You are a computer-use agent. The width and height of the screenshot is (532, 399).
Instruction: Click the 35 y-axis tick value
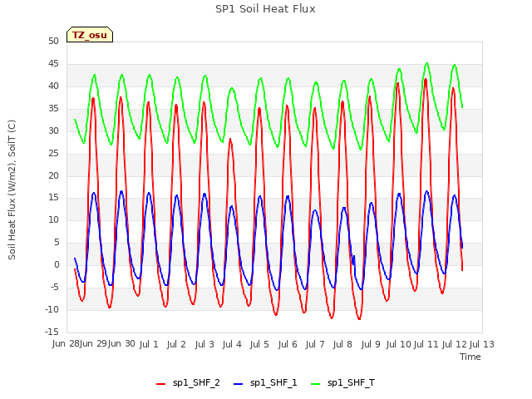point(53,108)
